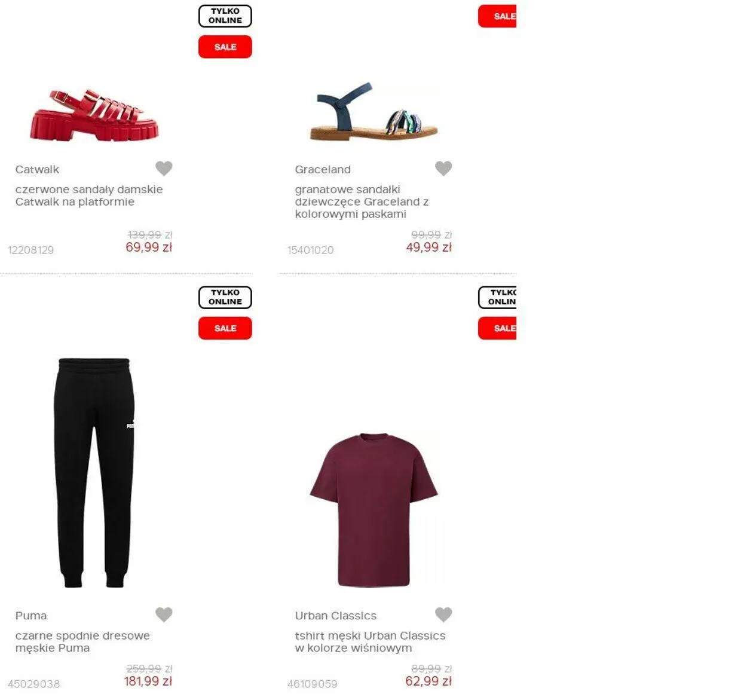Click the SALE badge above Catwalk sandals
Image resolution: width=747 pixels, height=700 pixels.
click(225, 47)
